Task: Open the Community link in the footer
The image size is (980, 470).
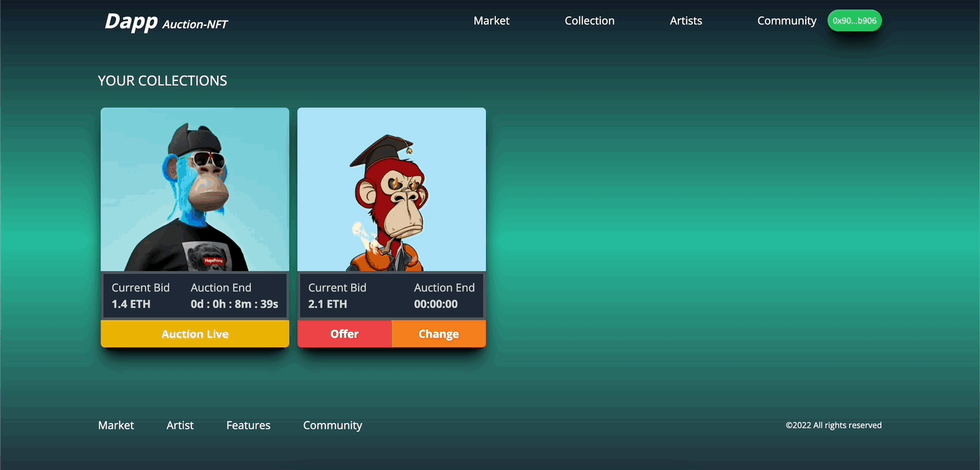Action: 332,425
